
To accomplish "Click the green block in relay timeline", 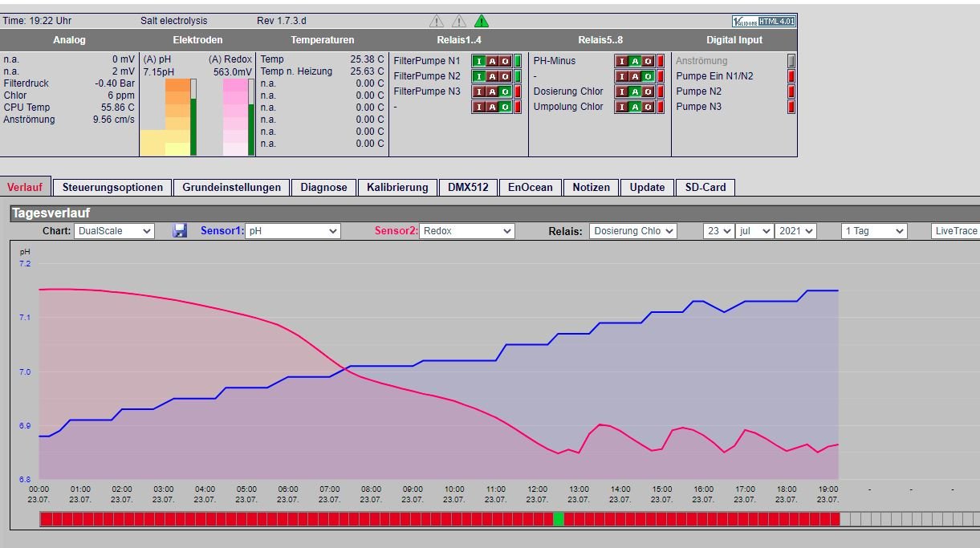I will 558,519.
